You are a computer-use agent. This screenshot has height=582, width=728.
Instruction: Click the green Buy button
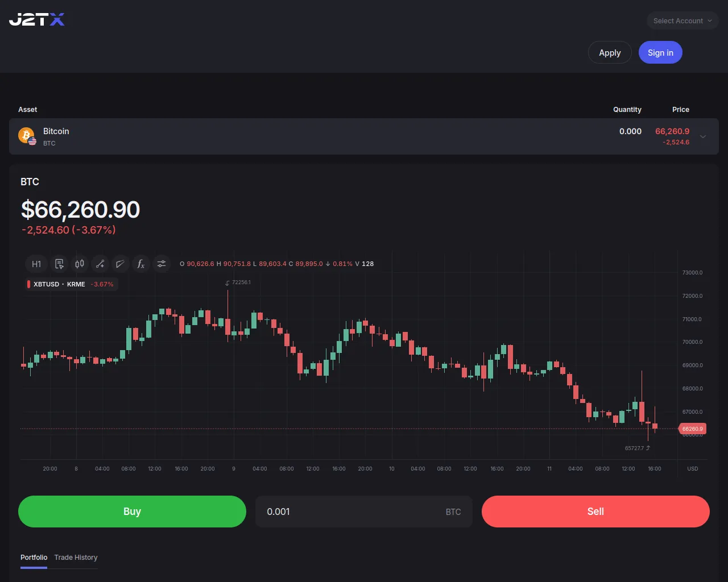(132, 512)
